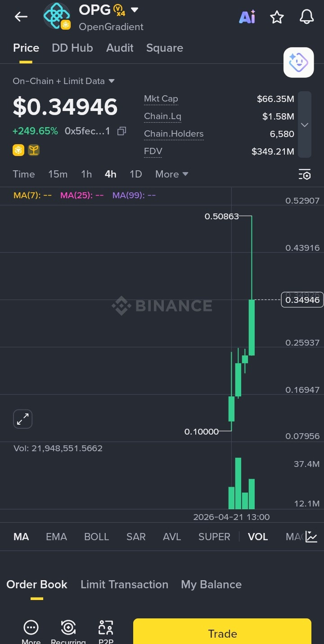Switch to the DD Hub tab
The width and height of the screenshot is (324, 644).
72,48
